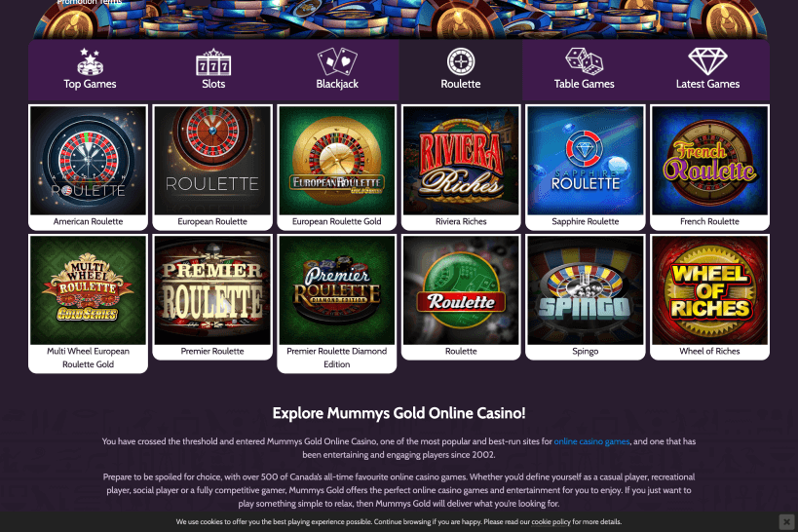Open Multi Wheel European Roulette Gold

pyautogui.click(x=88, y=290)
